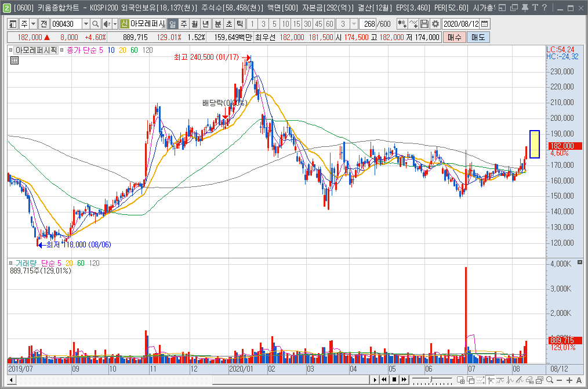Expand the 주 type dropdown arrow

pyautogui.click(x=34, y=24)
